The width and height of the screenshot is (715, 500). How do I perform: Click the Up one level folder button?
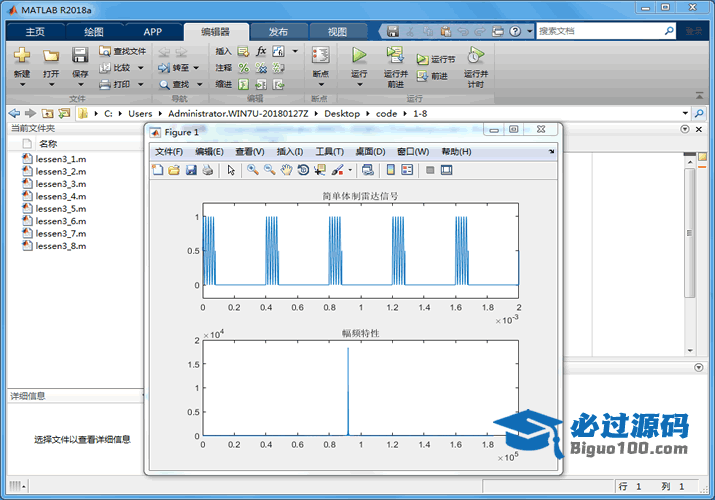[47, 113]
